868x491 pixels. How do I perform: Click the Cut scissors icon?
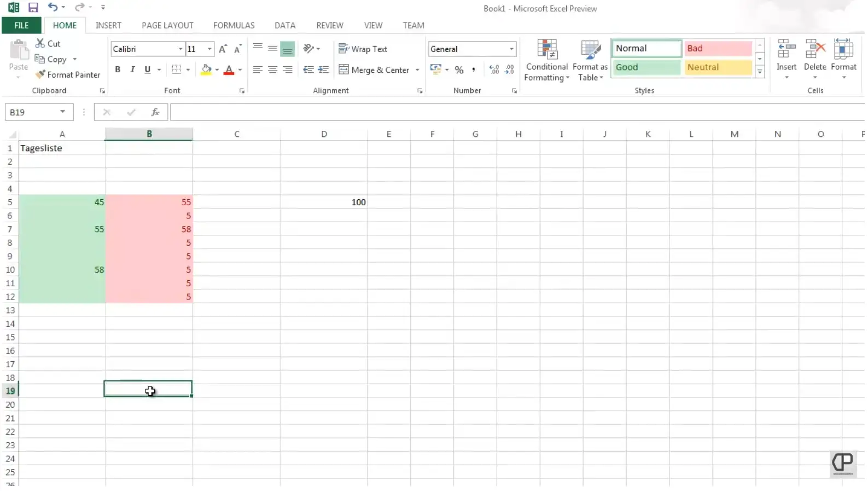click(40, 43)
